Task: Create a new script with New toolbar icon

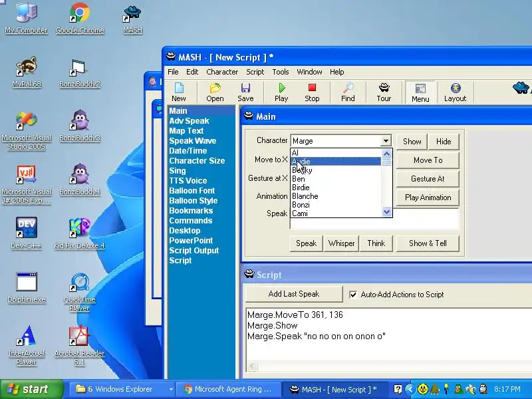Action: [x=179, y=92]
